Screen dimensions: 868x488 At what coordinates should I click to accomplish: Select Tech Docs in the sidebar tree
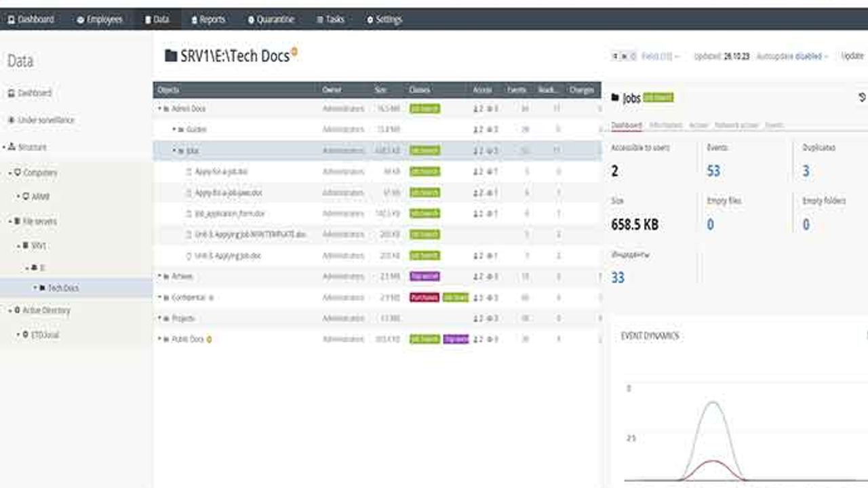pyautogui.click(x=62, y=288)
